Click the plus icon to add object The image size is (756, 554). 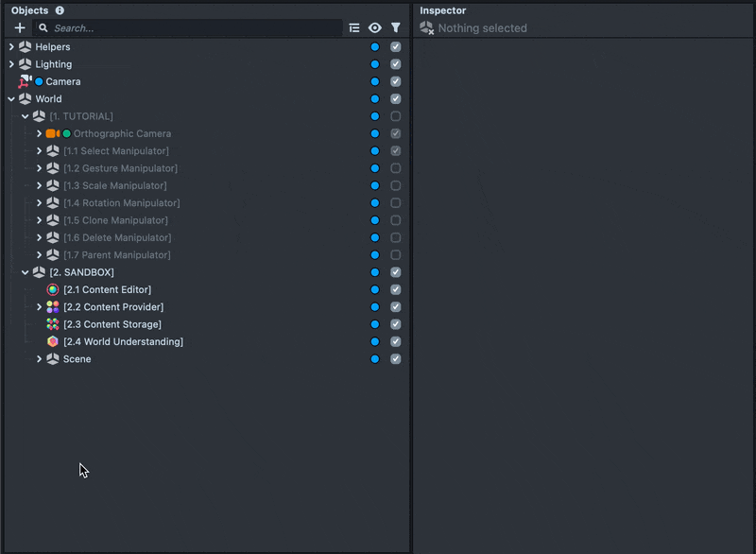[x=20, y=28]
